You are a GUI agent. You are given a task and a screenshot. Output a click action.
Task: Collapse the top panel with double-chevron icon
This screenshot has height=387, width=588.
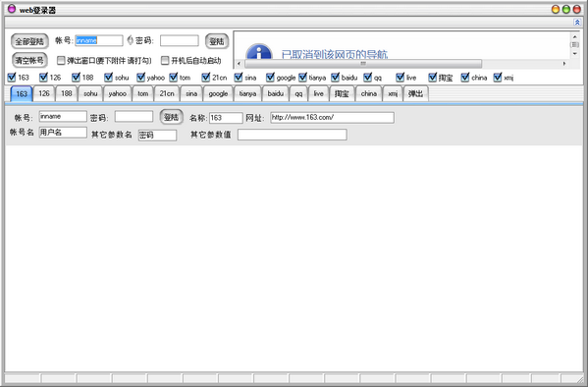577,23
